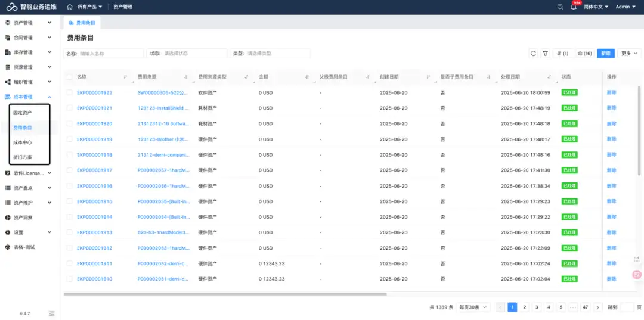Screen dimensions: 644x320
Task: Click the sort settings button showing (1)
Action: pyautogui.click(x=563, y=54)
